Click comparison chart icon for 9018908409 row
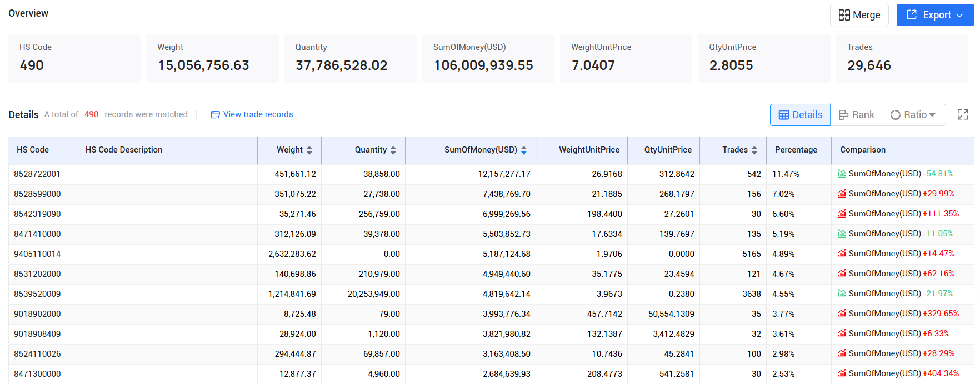This screenshot has width=980, height=384. coord(842,334)
